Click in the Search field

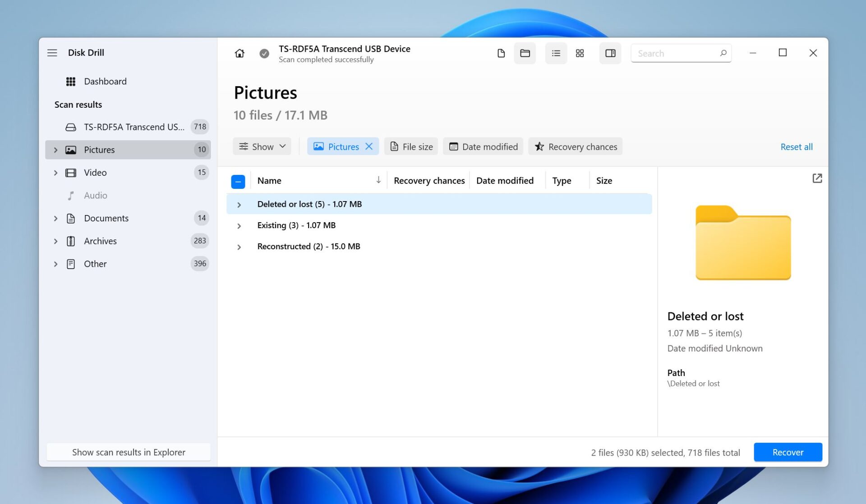(x=675, y=54)
